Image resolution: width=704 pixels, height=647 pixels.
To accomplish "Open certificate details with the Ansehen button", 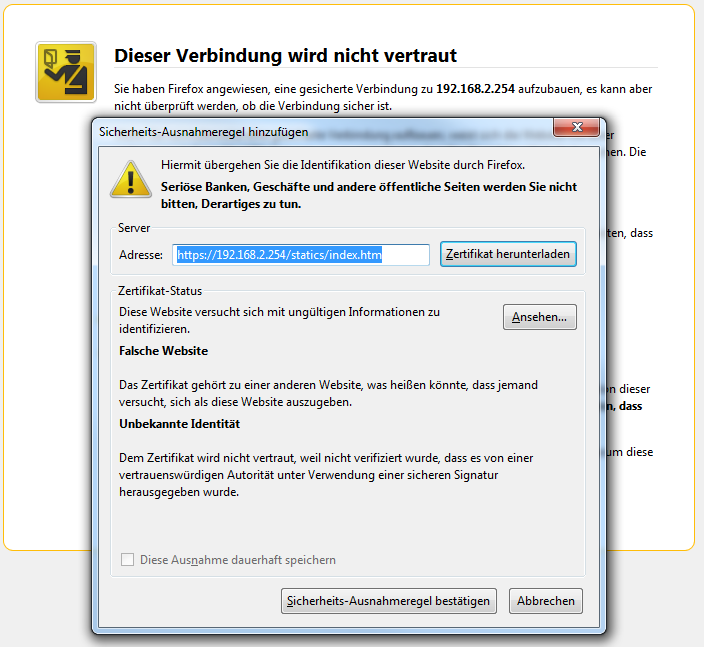I will tap(540, 317).
